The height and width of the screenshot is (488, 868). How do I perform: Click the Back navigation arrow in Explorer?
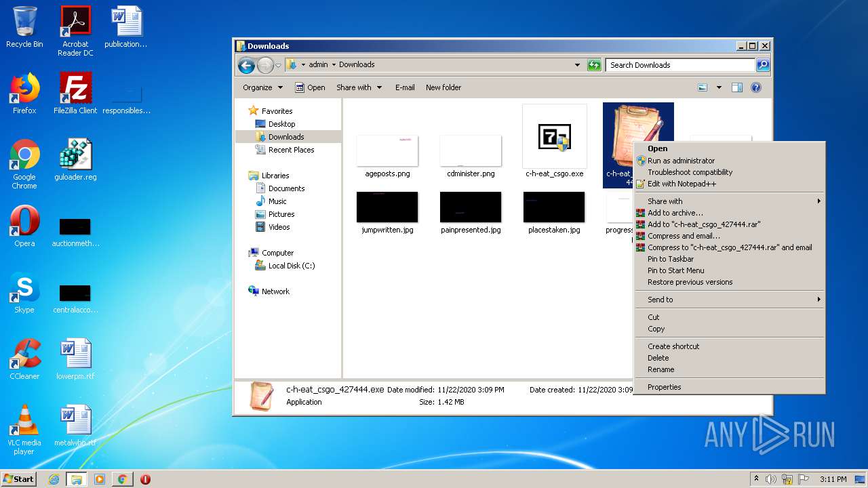tap(247, 65)
